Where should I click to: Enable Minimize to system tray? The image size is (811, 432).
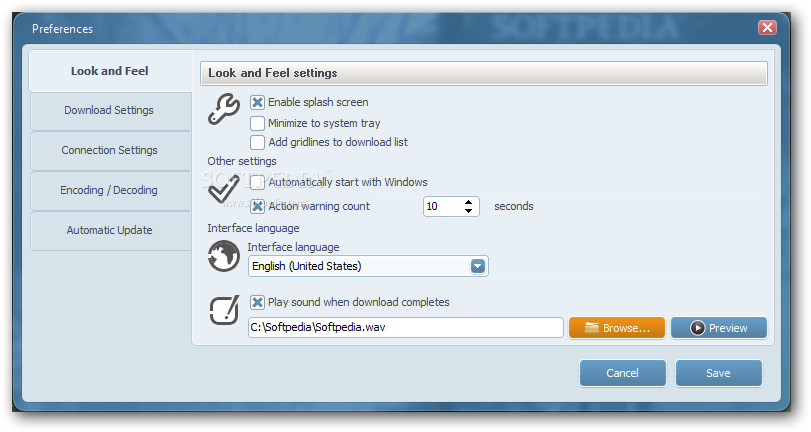257,123
